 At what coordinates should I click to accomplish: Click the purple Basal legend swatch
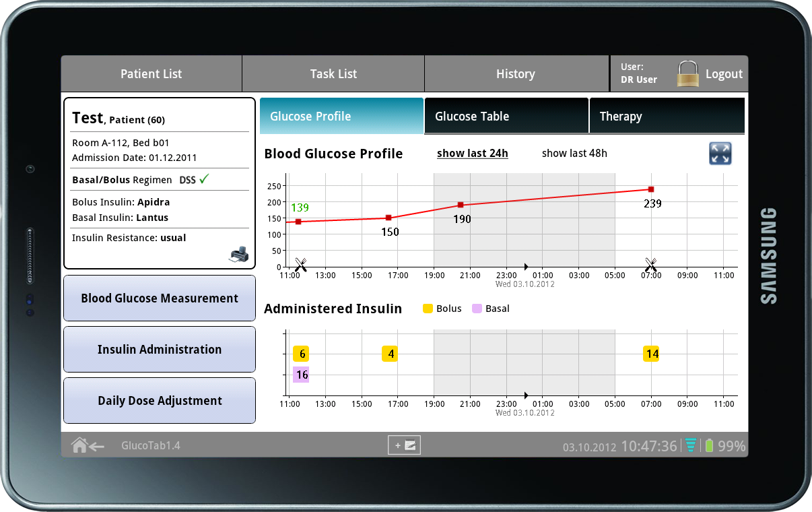coord(477,309)
